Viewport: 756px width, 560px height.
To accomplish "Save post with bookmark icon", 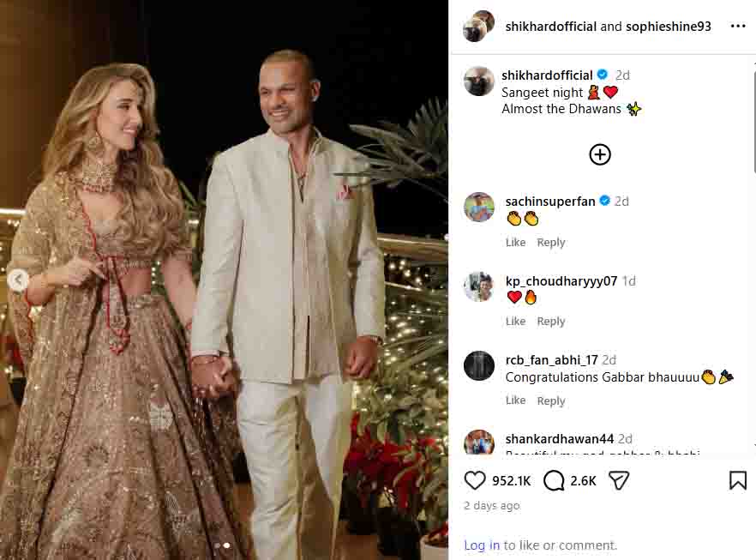I will point(737,480).
